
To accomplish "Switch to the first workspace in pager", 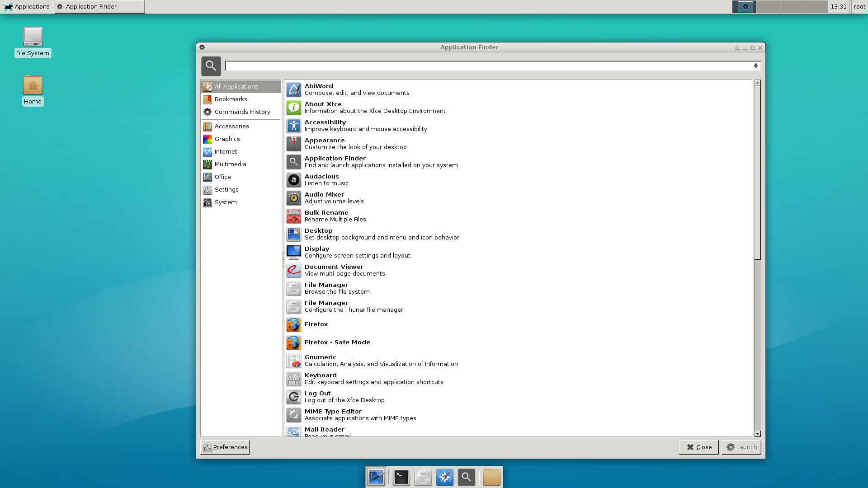I will [744, 6].
